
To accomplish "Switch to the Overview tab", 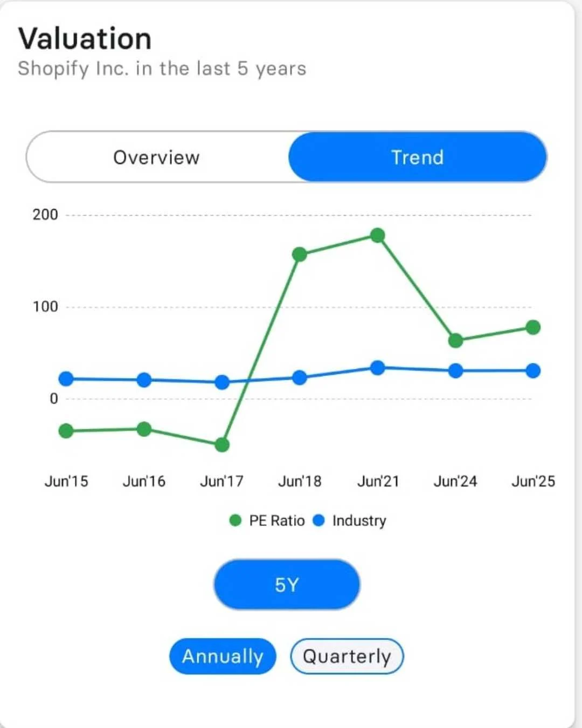I will 157,157.
